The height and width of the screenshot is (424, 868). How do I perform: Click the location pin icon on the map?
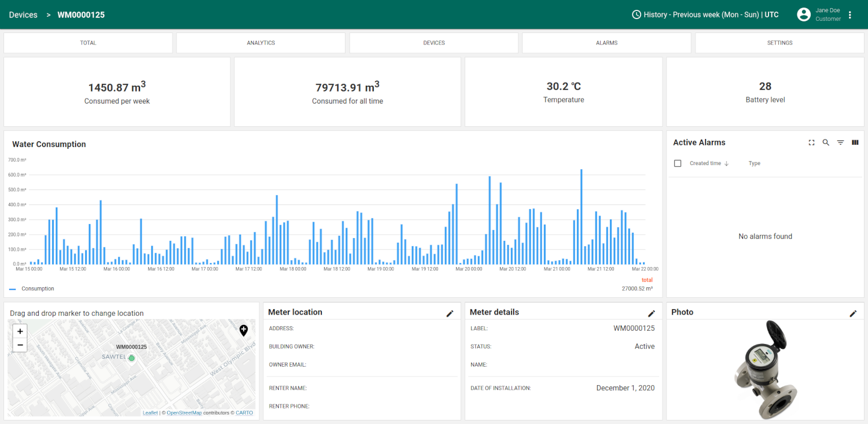point(244,330)
